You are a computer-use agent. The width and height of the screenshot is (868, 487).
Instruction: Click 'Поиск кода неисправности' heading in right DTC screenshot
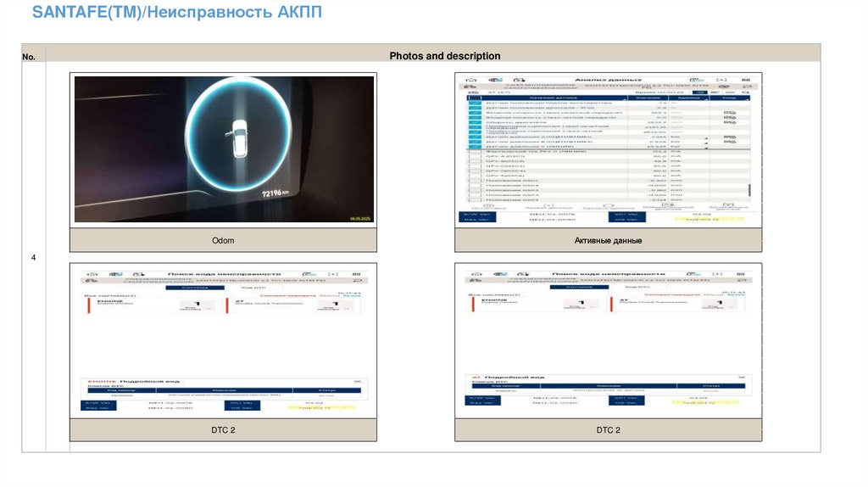(609, 274)
